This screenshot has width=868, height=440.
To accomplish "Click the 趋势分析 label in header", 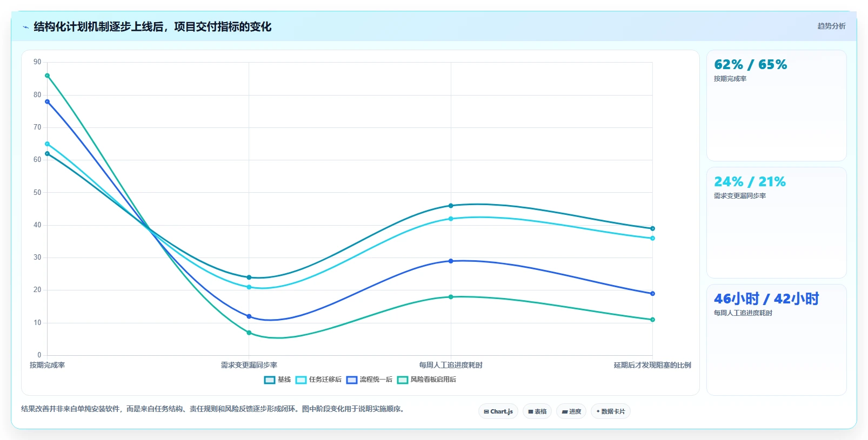I will click(831, 26).
